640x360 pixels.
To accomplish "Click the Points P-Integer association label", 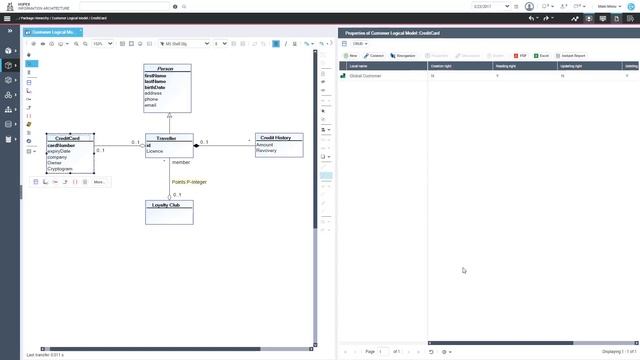I will coord(189,182).
